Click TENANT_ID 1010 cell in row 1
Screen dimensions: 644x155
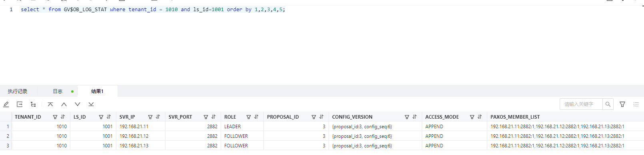click(x=41, y=127)
